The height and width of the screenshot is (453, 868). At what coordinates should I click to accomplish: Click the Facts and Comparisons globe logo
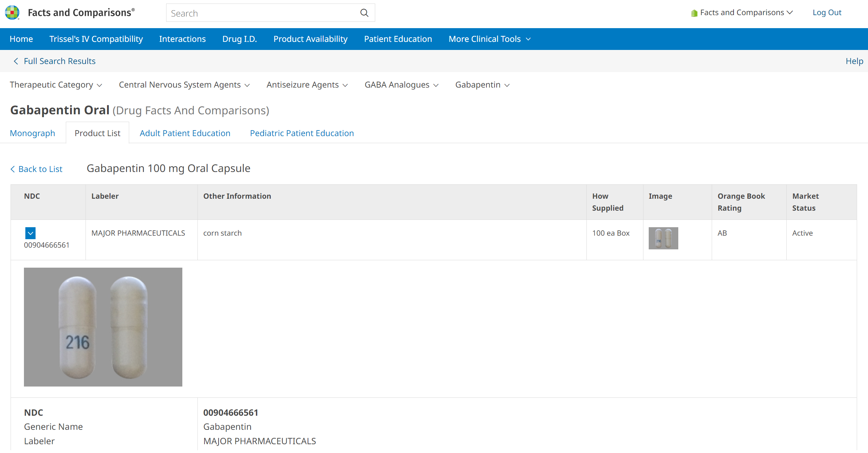(12, 12)
